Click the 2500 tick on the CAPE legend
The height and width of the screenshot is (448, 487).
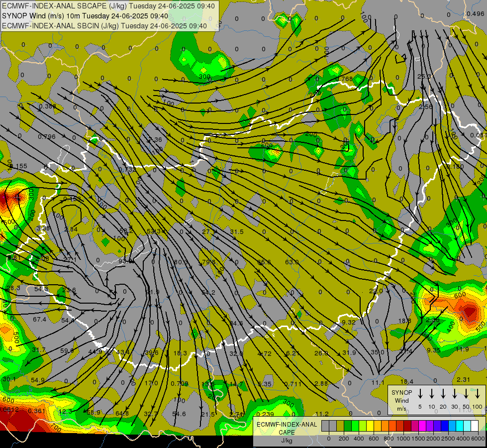click(448, 439)
